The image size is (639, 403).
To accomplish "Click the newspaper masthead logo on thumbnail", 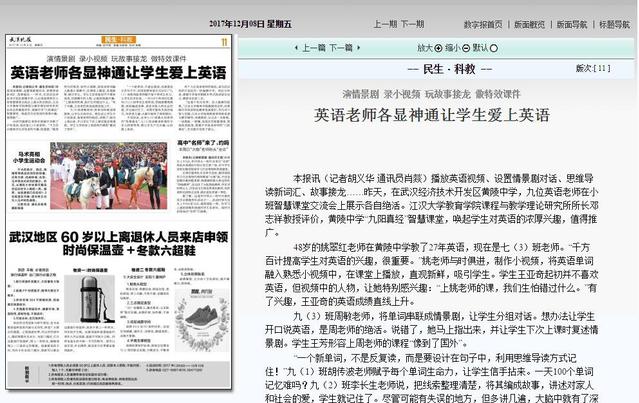I will point(20,40).
